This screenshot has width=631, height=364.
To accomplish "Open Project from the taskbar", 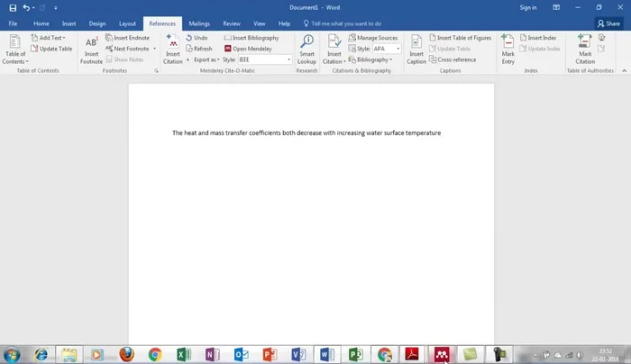I will [x=356, y=355].
